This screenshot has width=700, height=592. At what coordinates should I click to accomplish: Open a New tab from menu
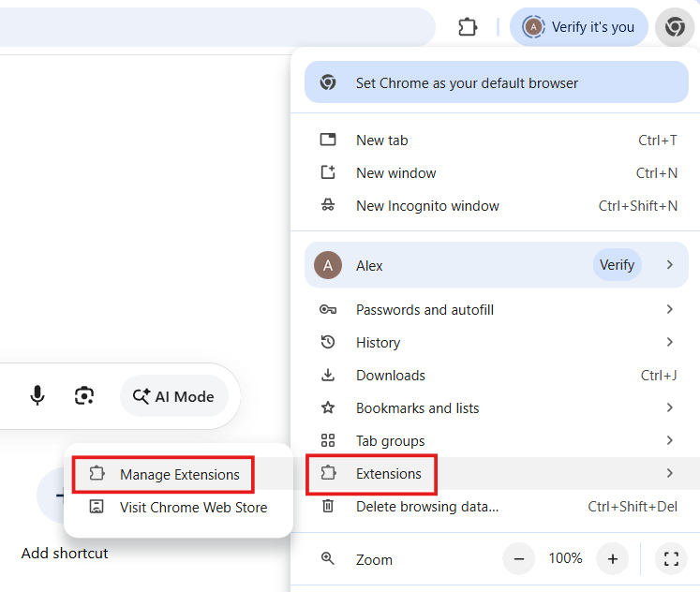click(x=496, y=141)
